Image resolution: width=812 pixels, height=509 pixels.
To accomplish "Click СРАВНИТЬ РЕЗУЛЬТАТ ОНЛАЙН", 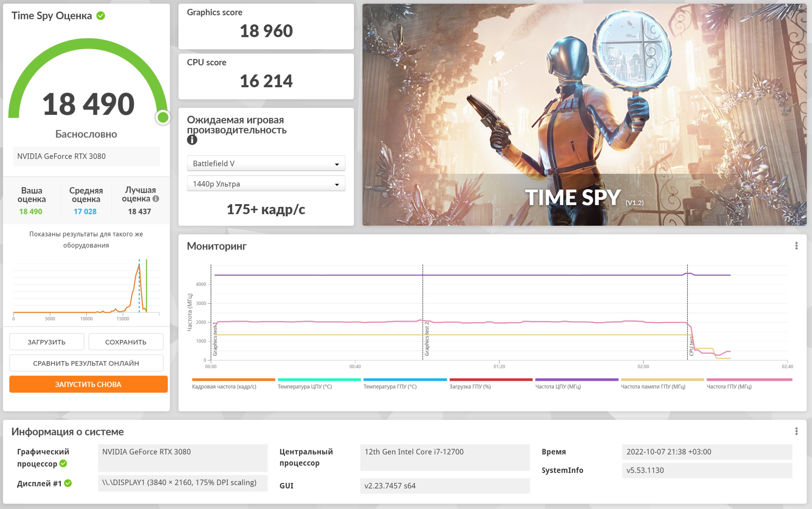I will (x=86, y=363).
